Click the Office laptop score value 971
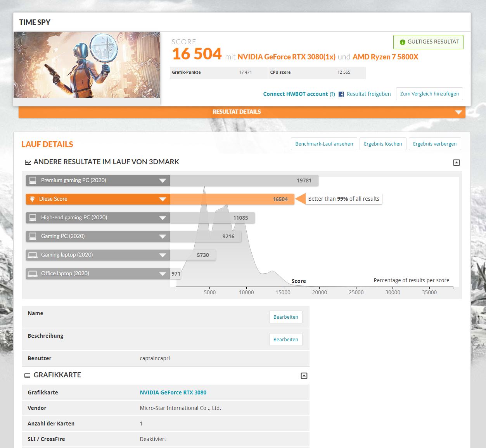 [x=176, y=274]
